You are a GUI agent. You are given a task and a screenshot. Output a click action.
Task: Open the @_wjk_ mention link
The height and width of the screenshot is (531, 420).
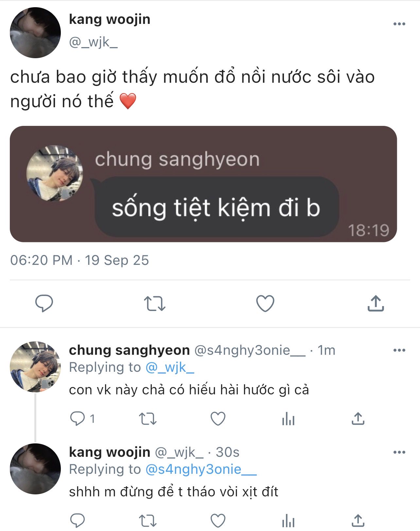point(170,368)
